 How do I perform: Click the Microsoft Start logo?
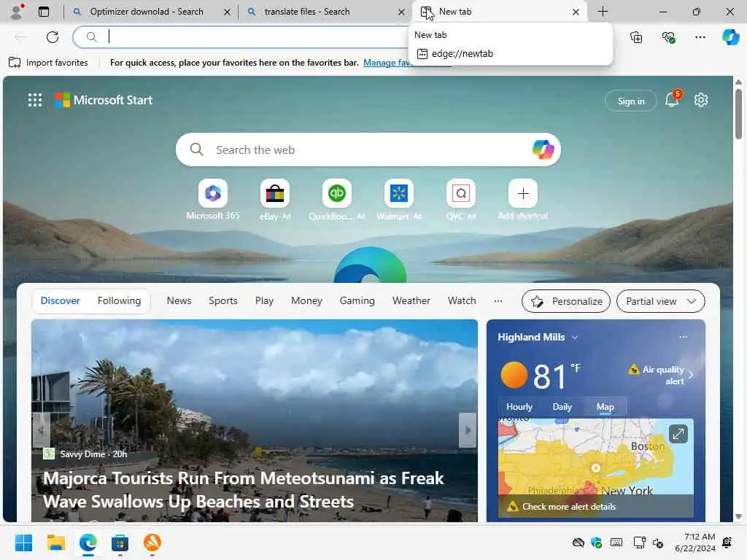(104, 100)
